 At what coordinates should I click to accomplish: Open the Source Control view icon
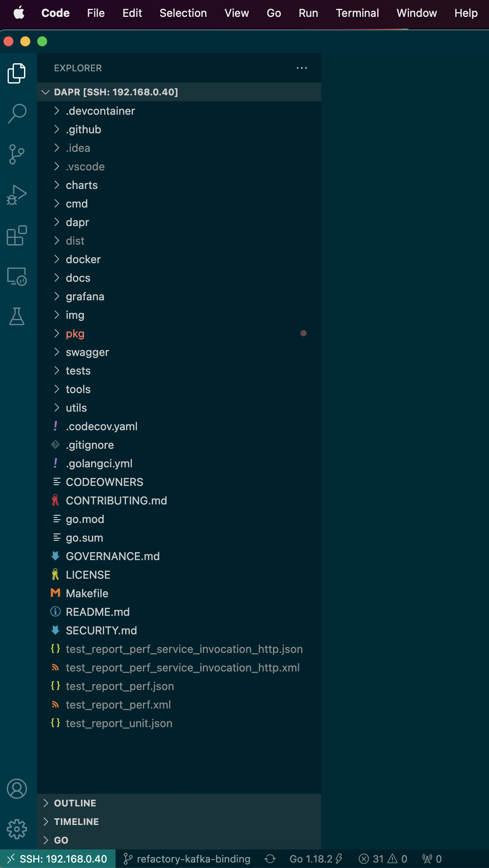point(17,154)
